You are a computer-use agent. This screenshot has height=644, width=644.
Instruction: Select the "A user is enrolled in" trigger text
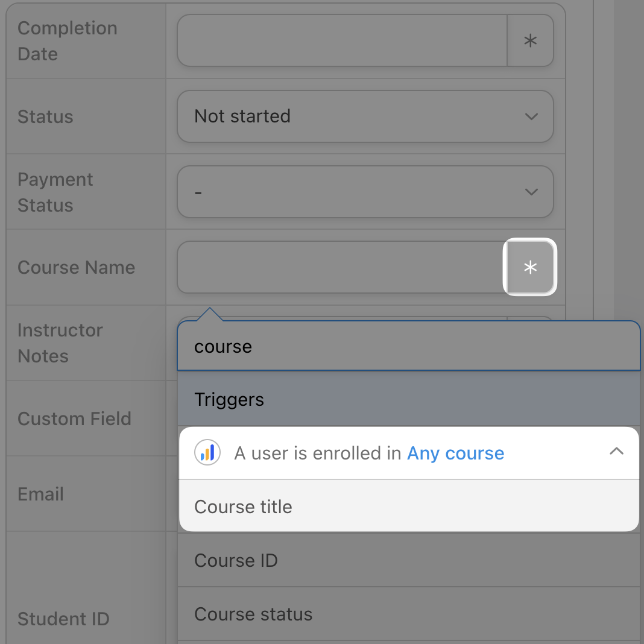pyautogui.click(x=318, y=453)
